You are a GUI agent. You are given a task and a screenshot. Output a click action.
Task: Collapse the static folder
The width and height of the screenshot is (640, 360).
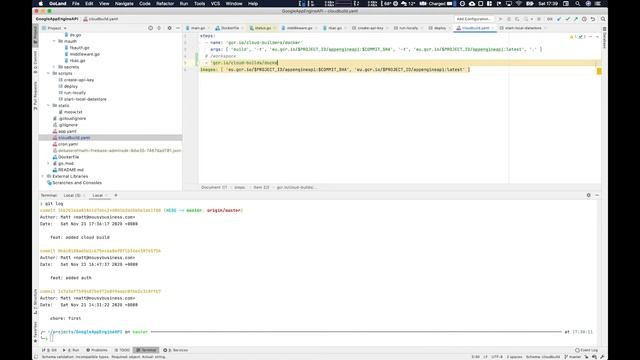click(x=48, y=106)
